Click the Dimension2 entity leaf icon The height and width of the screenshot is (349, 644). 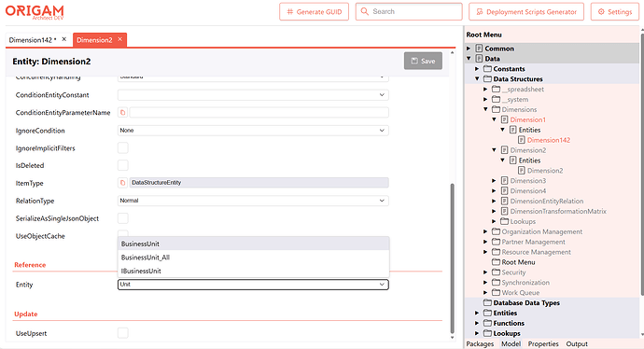pyautogui.click(x=522, y=171)
